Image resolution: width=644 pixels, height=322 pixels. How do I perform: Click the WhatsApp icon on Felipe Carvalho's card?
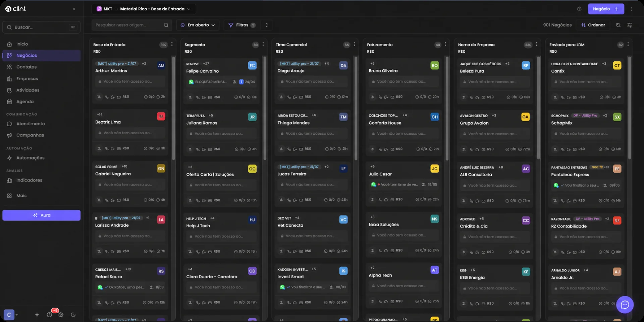pyautogui.click(x=191, y=82)
